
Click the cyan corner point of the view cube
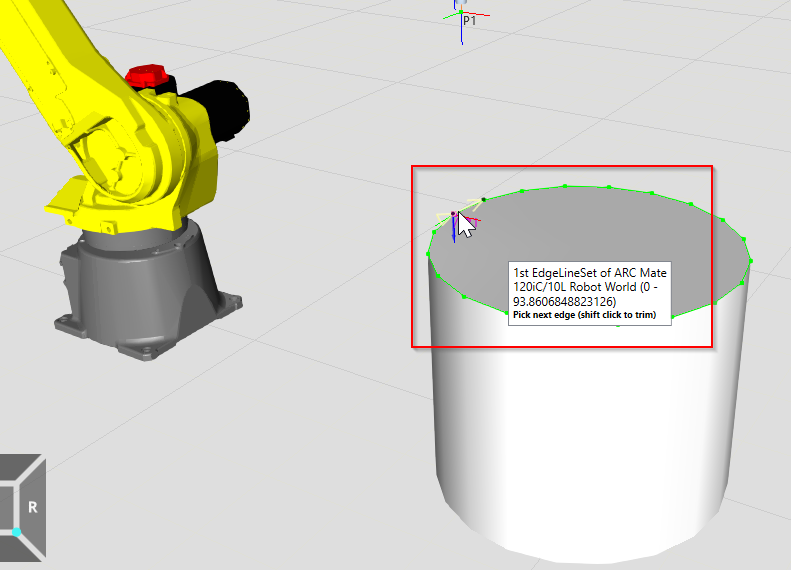click(17, 532)
